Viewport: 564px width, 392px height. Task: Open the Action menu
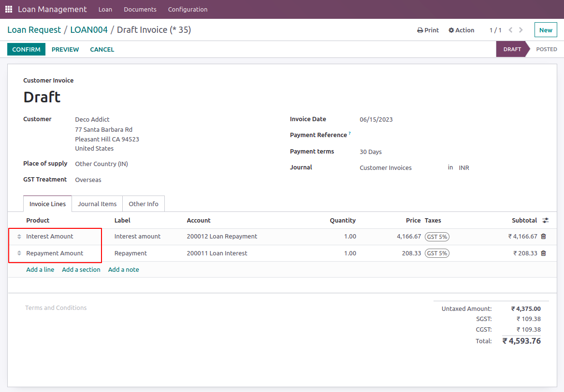[461, 30]
